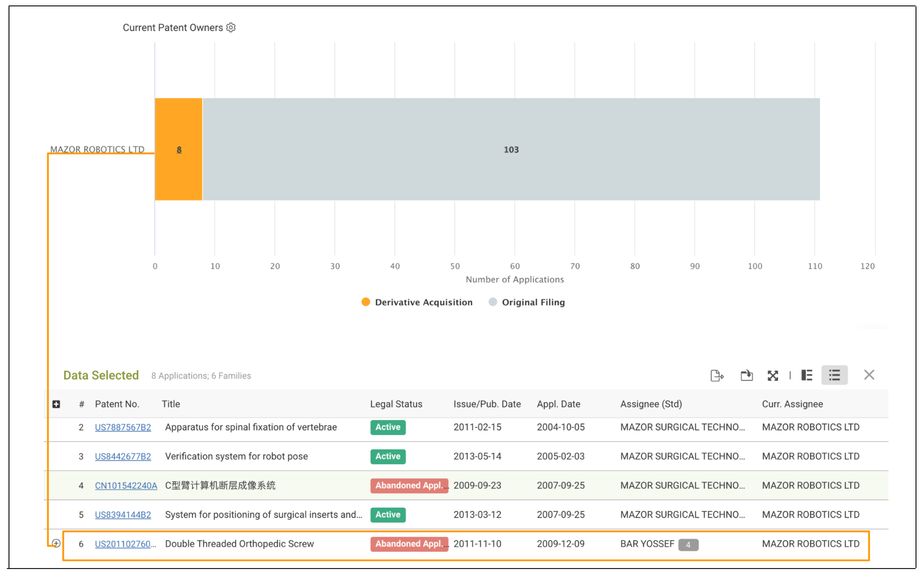Click the orange bar segment labeled 8
Screen dimensions: 924x577
(178, 149)
